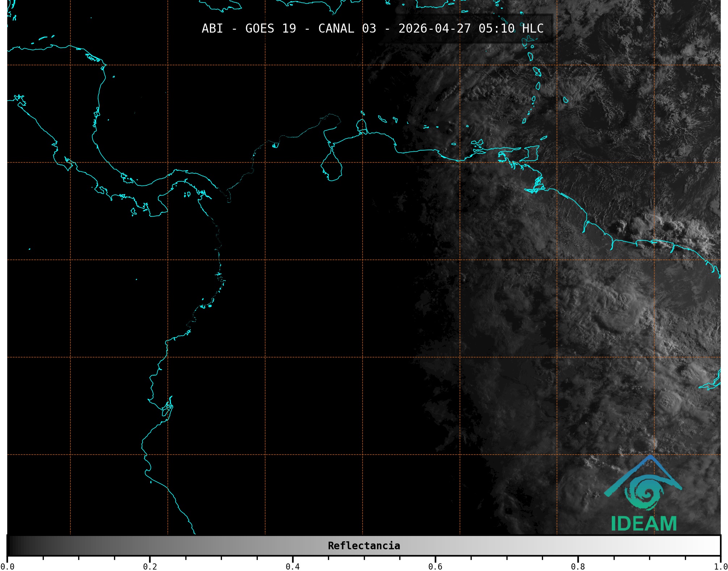The image size is (728, 571).
Task: Click the 'CANAL 03' text in the title
Action: pyautogui.click(x=347, y=29)
